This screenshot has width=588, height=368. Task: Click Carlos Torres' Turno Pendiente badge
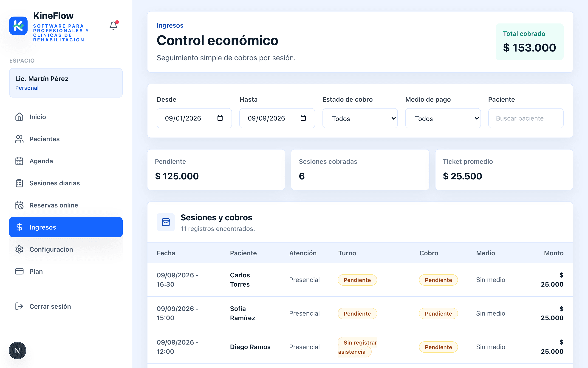tap(357, 280)
